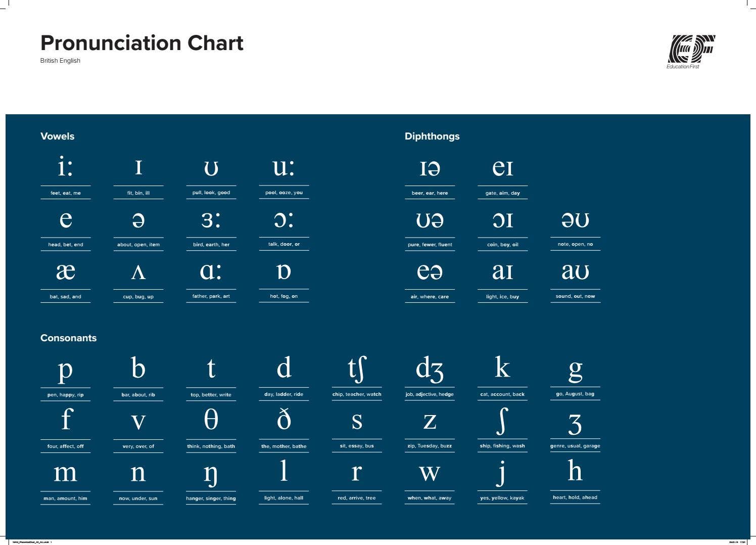Select the tʃ consonant symbol
The image size is (756, 545).
(357, 369)
